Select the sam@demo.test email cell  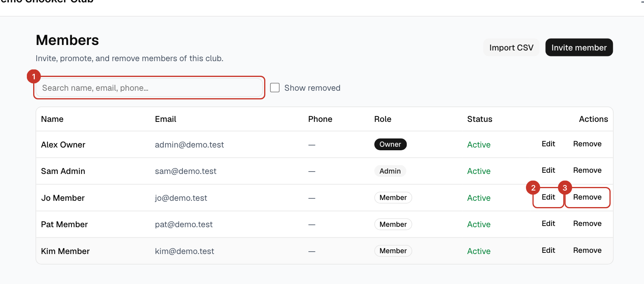pyautogui.click(x=186, y=171)
